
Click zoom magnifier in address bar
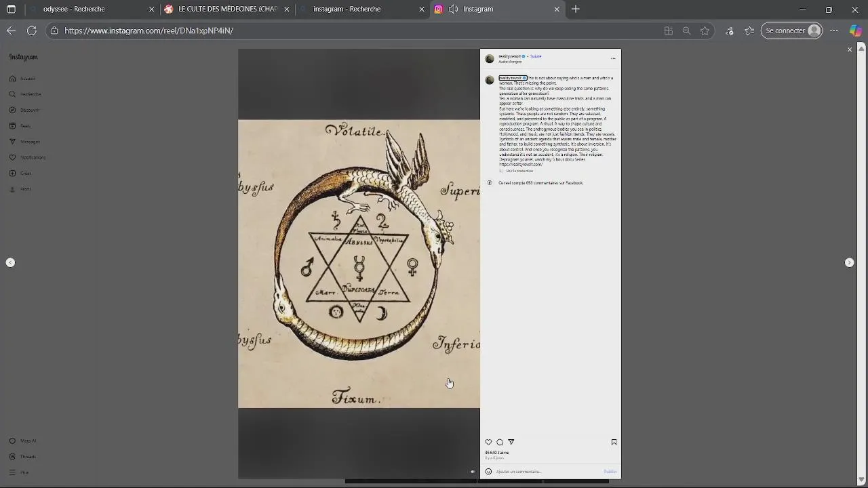pyautogui.click(x=686, y=30)
